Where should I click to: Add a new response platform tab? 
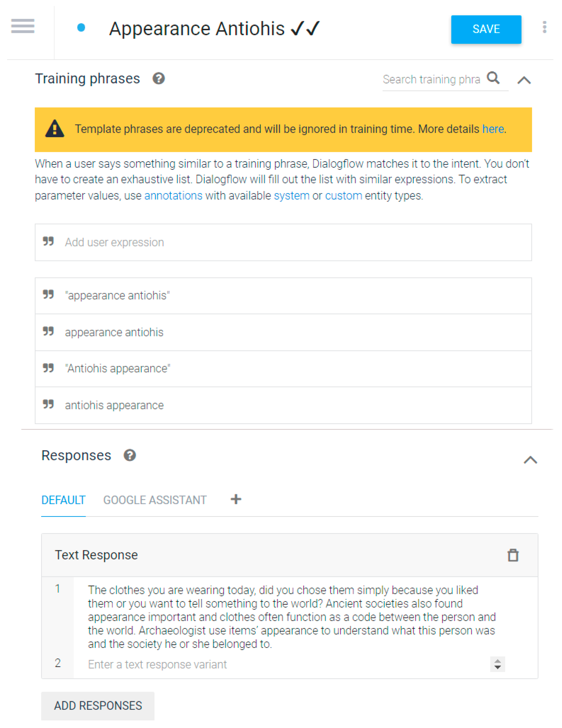coord(236,499)
